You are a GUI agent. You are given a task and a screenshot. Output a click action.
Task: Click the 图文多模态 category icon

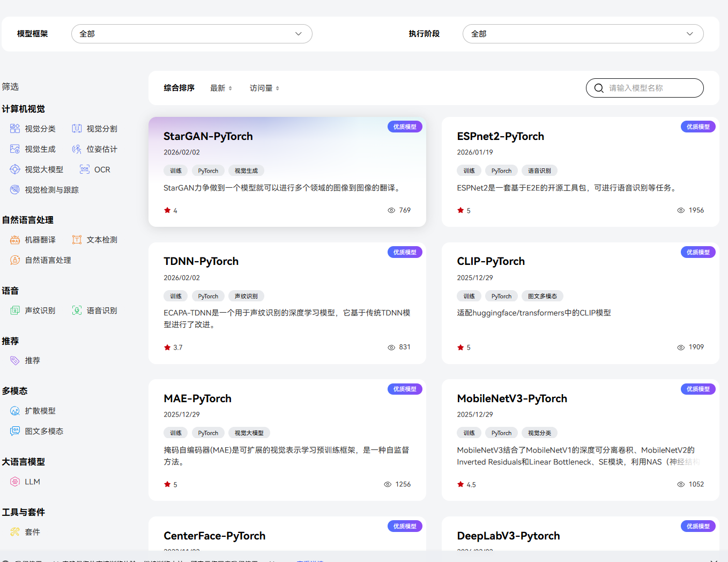click(x=15, y=431)
